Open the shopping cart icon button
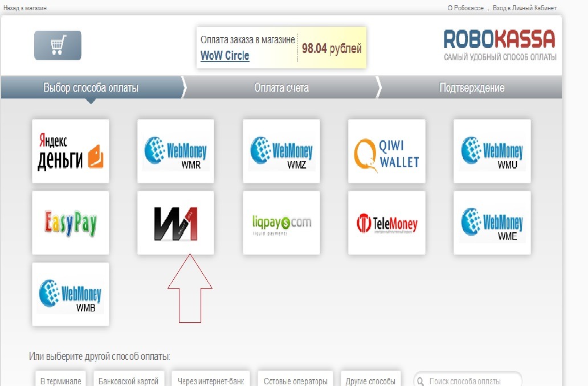 click(58, 46)
